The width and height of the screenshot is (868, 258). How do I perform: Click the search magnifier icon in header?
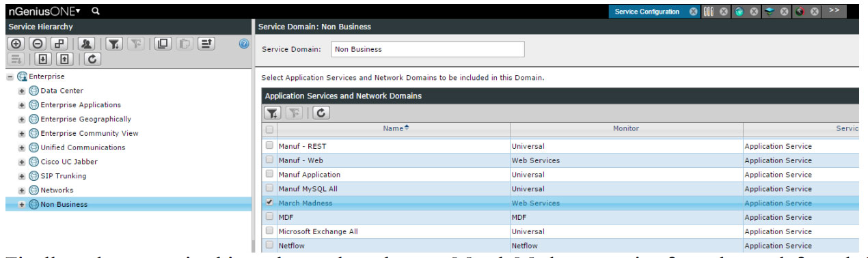coord(96,11)
